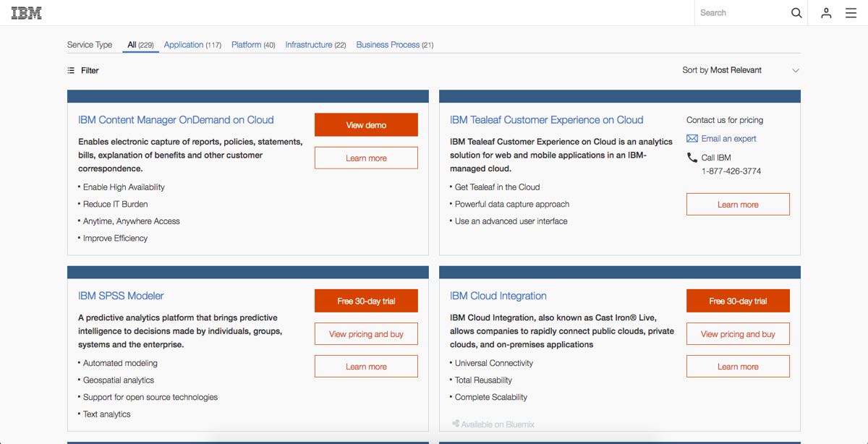
Task: Open the user account icon
Action: [826, 13]
